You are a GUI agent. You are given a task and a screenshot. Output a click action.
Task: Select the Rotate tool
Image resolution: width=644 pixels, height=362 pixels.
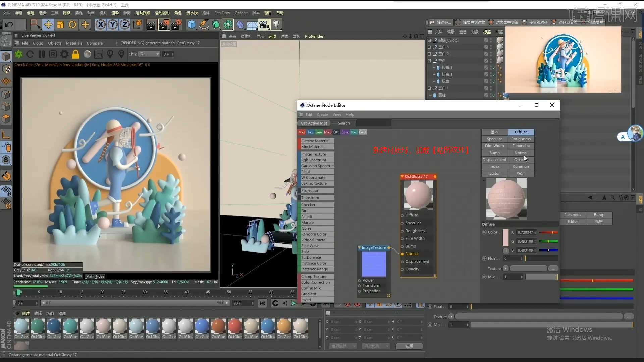(72, 24)
